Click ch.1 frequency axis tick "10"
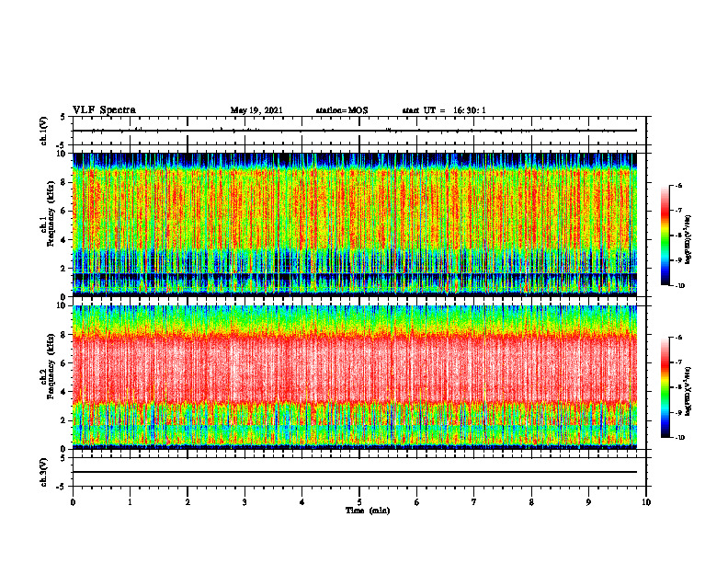This screenshot has width=728, height=563. [x=61, y=154]
